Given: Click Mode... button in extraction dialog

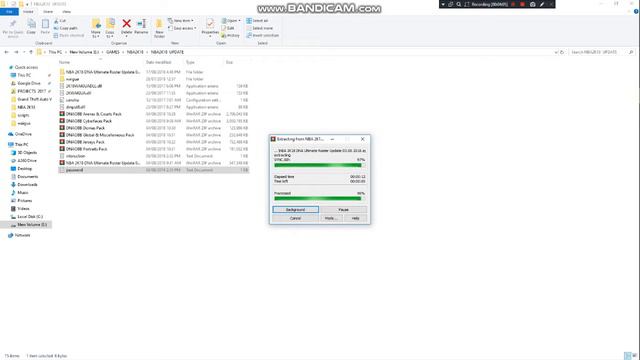Looking at the screenshot, I should pos(331,218).
